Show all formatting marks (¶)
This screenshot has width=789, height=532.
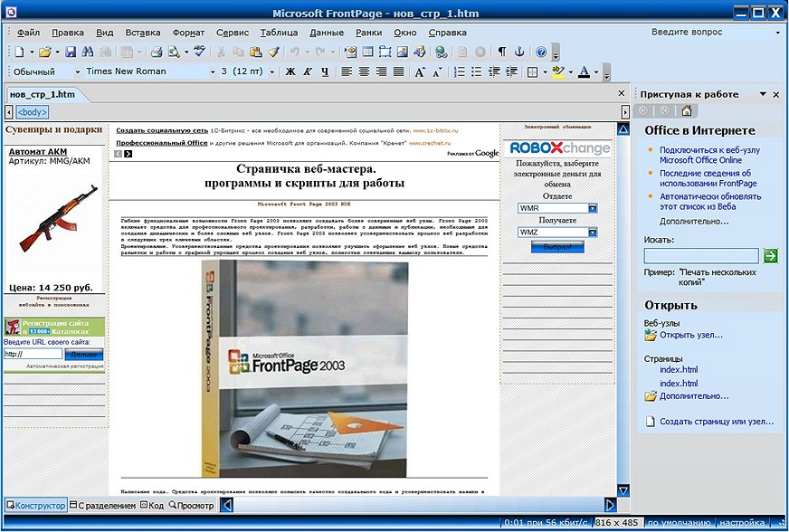tap(501, 52)
